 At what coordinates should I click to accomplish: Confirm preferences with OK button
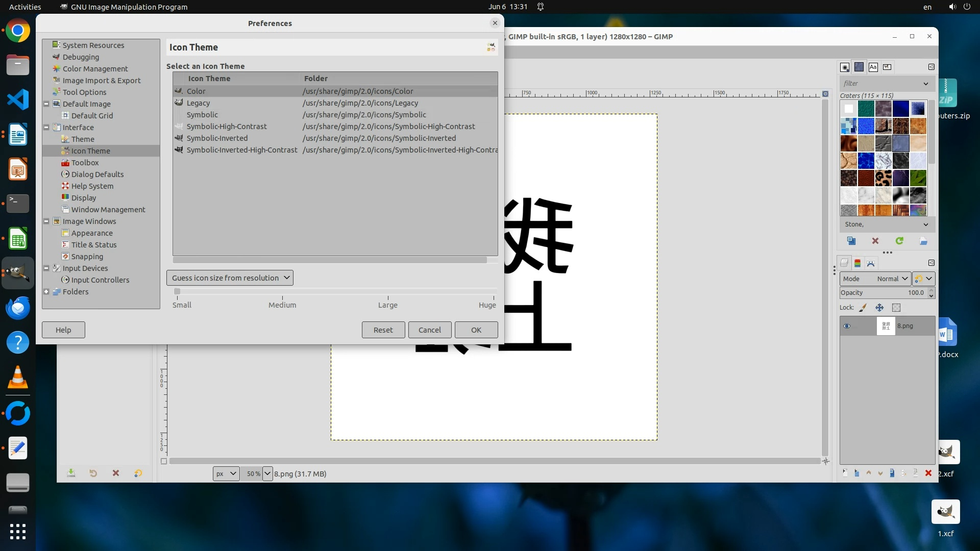click(x=476, y=330)
